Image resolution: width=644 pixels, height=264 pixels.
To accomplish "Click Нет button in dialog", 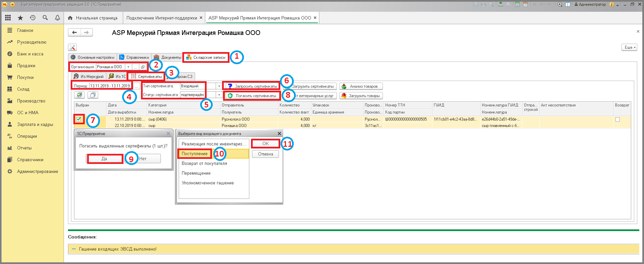I will click(143, 159).
